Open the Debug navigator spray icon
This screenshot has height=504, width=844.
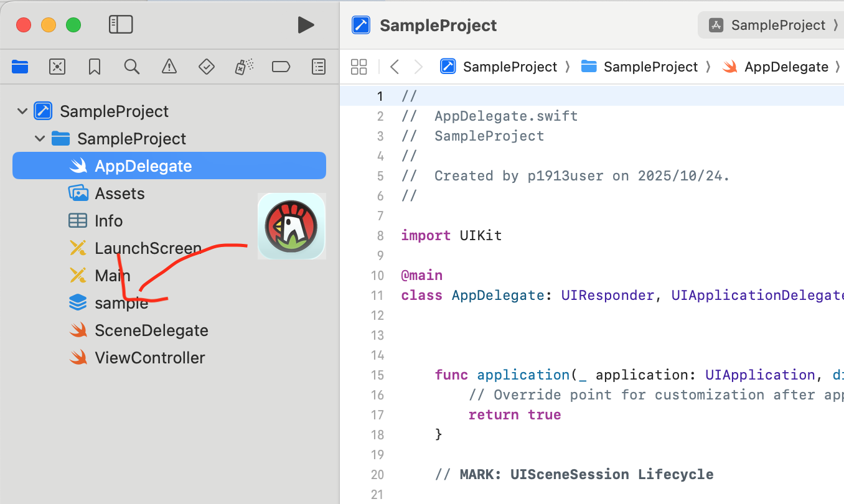tap(243, 67)
